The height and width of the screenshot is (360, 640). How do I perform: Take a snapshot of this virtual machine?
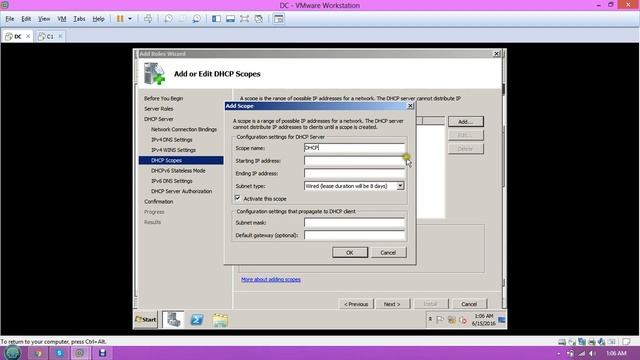point(168,19)
